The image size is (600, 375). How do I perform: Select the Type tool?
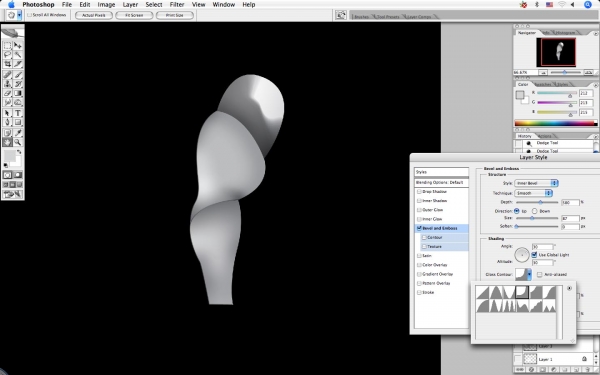coord(18,113)
